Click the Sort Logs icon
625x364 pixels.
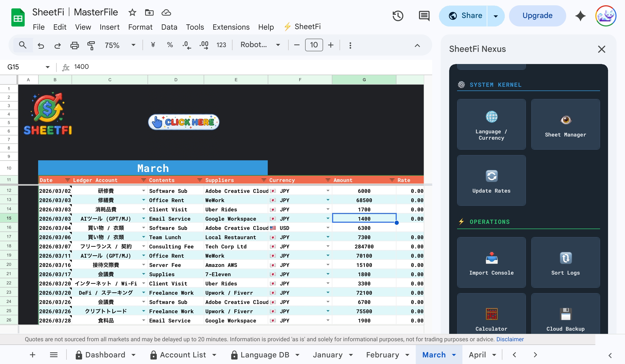pyautogui.click(x=565, y=258)
